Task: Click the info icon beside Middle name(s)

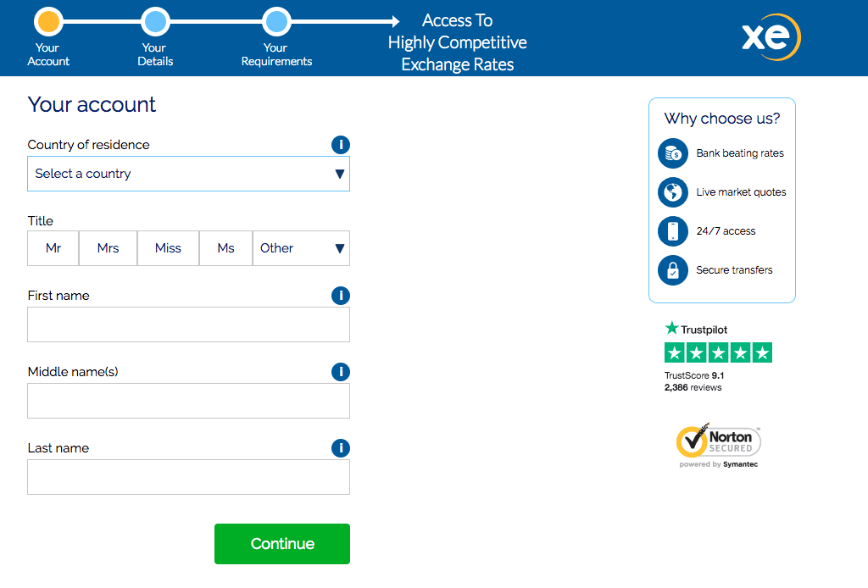Action: [x=340, y=372]
